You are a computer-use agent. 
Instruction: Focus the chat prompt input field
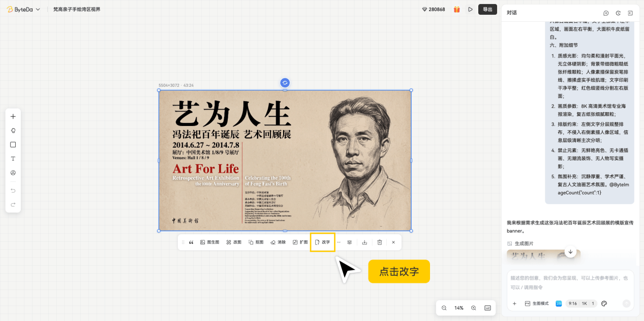pyautogui.click(x=570, y=283)
